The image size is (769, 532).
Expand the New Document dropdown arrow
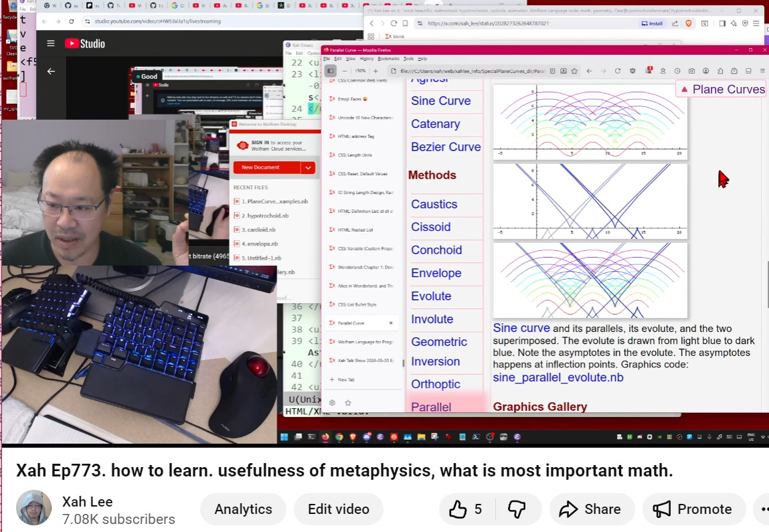point(308,167)
